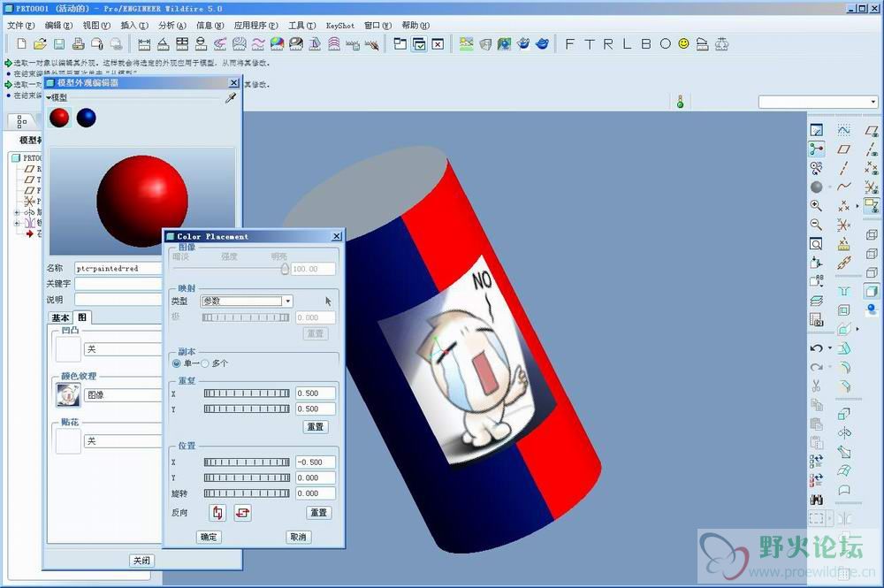
Task: Click the F saved view icon
Action: (x=569, y=44)
